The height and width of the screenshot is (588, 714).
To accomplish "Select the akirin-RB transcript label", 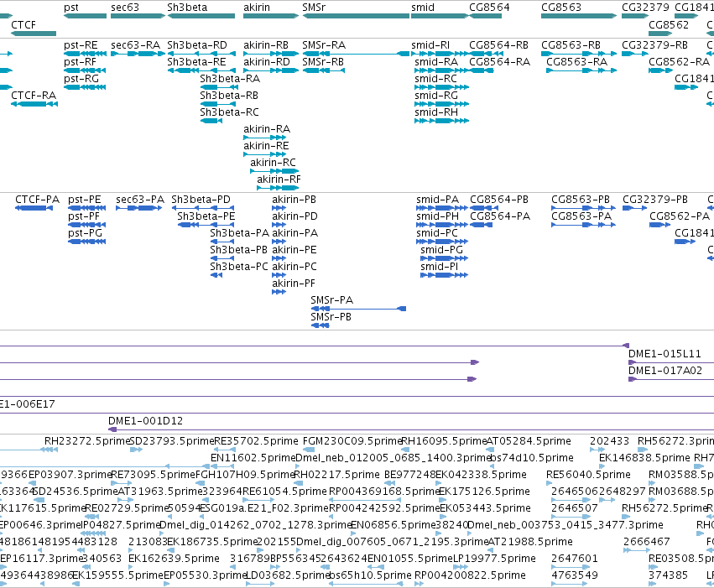I will coord(266,45).
